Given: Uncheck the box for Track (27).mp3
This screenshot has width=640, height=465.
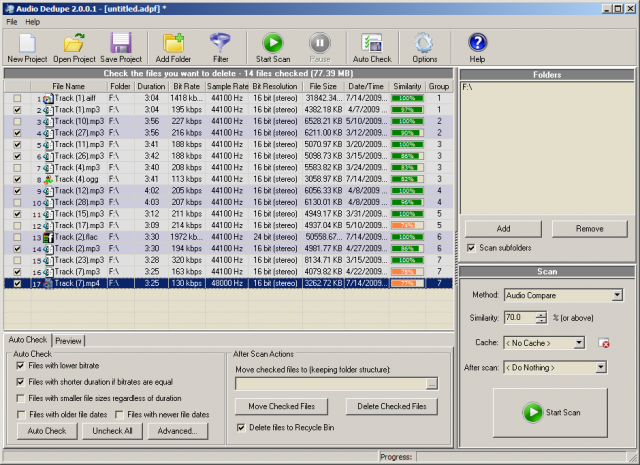Looking at the screenshot, I should (17, 133).
